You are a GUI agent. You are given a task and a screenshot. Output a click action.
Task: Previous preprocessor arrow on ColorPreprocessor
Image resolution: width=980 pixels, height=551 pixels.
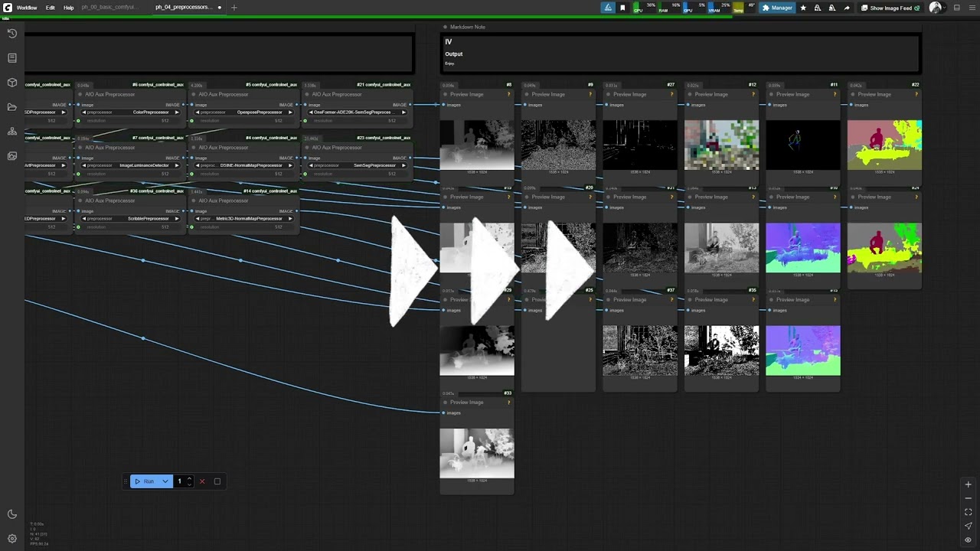[83, 112]
